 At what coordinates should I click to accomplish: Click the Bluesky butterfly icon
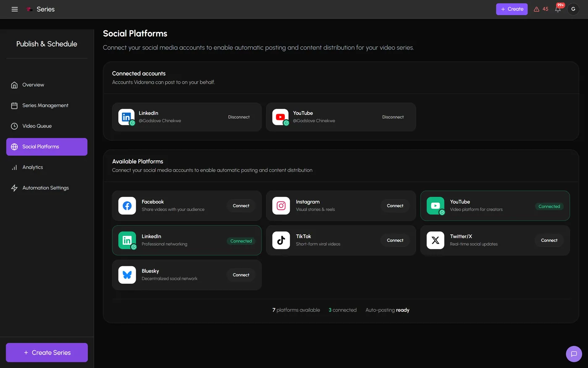point(127,275)
